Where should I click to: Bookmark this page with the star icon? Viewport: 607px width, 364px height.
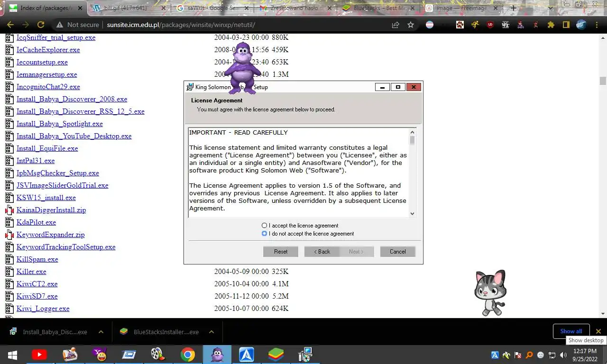click(x=411, y=25)
